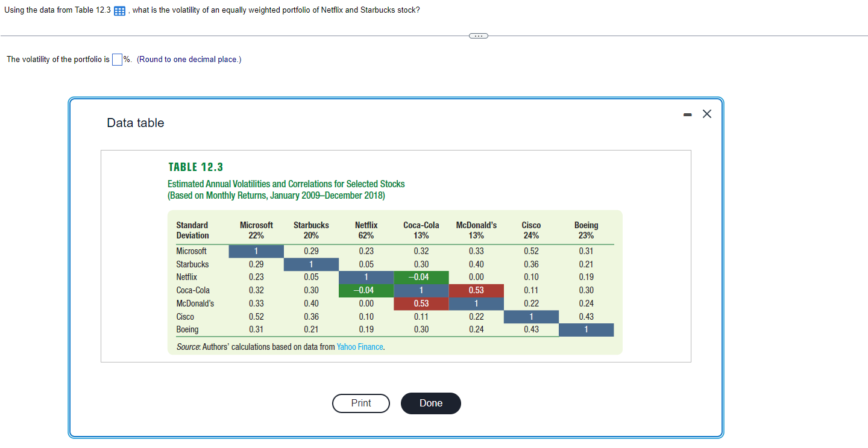
Task: Select the Starbucks row label in the table
Action: (192, 264)
